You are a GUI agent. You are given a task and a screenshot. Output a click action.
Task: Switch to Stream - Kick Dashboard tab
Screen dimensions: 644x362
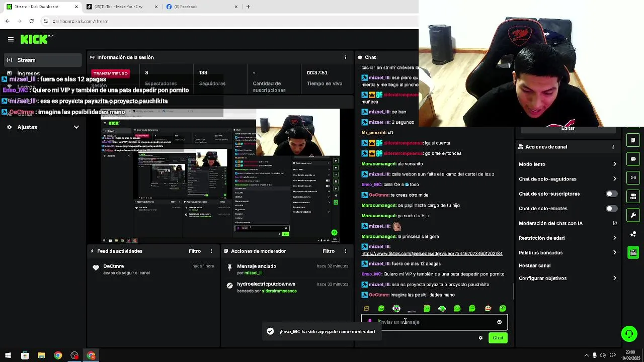(x=42, y=7)
